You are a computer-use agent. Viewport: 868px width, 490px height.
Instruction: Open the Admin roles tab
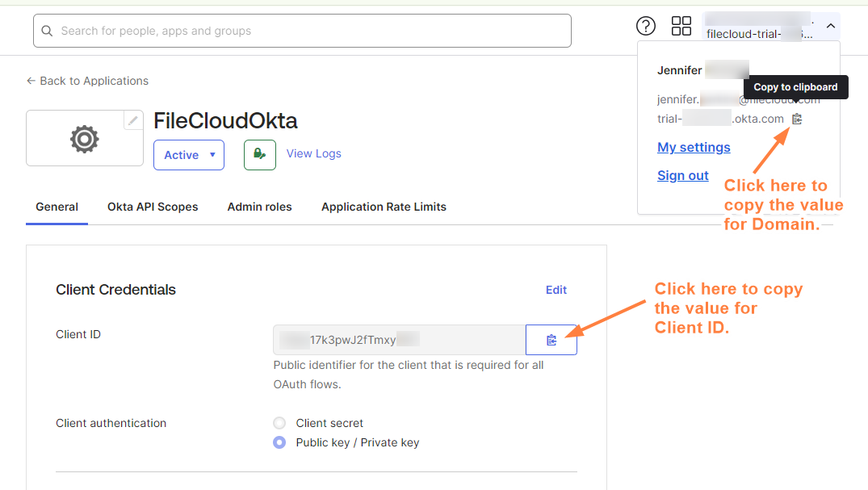click(259, 207)
